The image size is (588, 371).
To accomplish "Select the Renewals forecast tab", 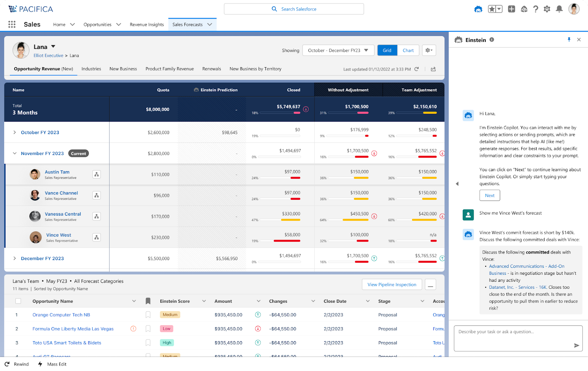I will tap(212, 69).
